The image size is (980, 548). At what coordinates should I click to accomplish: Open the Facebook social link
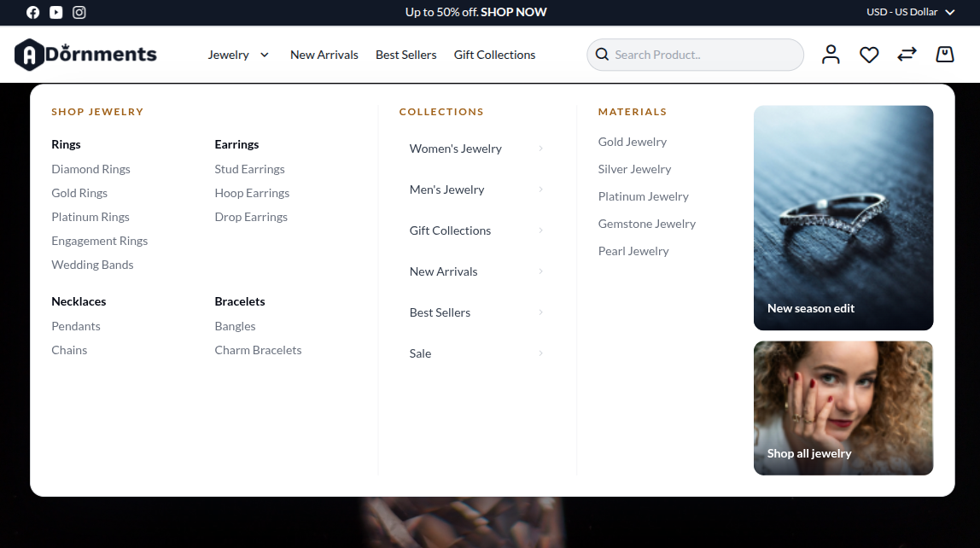pyautogui.click(x=33, y=13)
